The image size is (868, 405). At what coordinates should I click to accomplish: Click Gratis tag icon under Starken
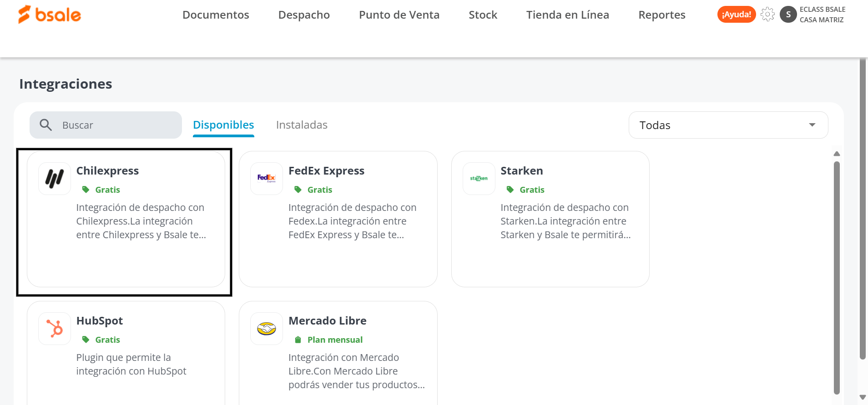click(x=510, y=190)
